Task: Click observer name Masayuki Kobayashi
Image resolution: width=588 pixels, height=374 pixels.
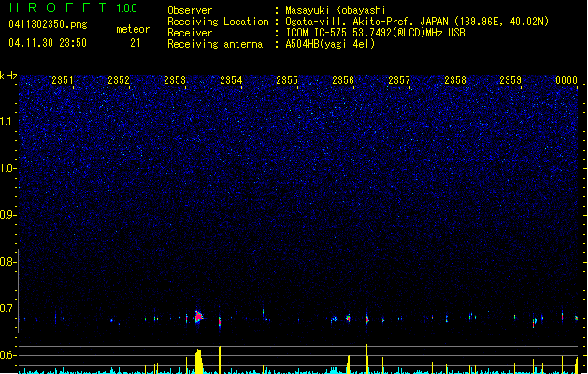Action: [x=336, y=10]
